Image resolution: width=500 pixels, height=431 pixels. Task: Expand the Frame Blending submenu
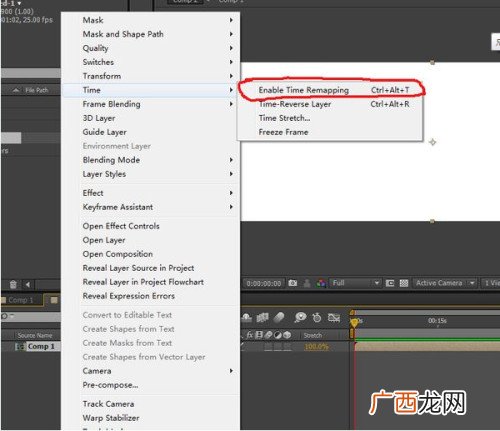[152, 104]
